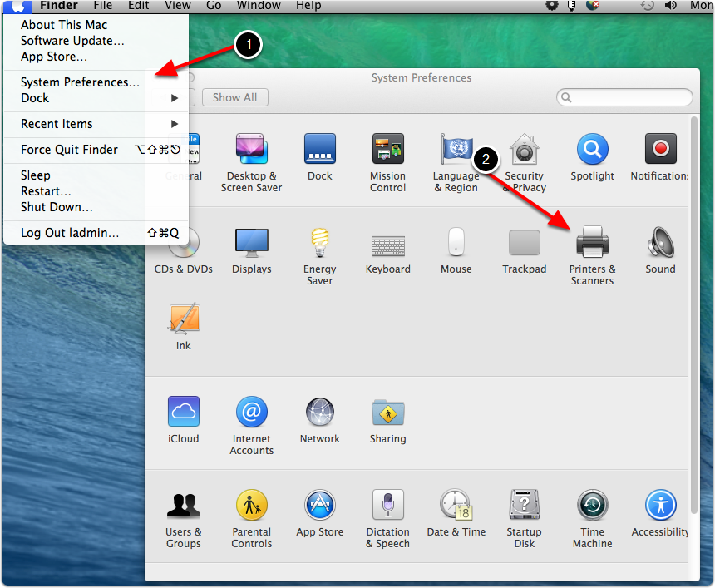Choose App Store… in Apple menu
Viewport: 715px width, 588px height.
(96, 57)
